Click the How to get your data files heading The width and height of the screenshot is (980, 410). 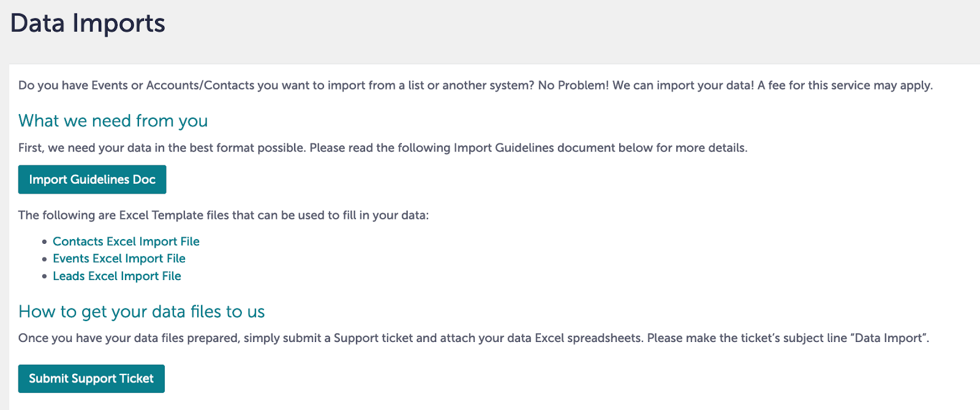pyautogui.click(x=141, y=311)
